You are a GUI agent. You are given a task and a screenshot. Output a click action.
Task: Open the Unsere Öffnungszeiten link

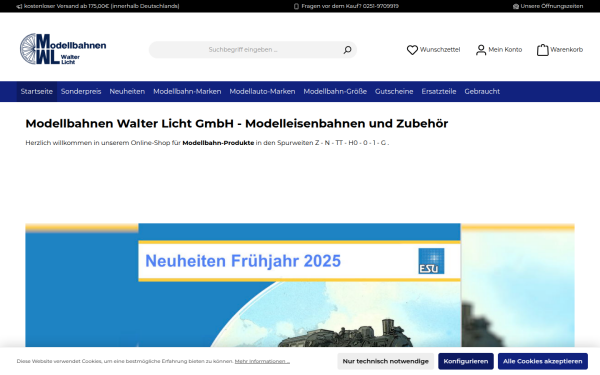(x=551, y=6)
